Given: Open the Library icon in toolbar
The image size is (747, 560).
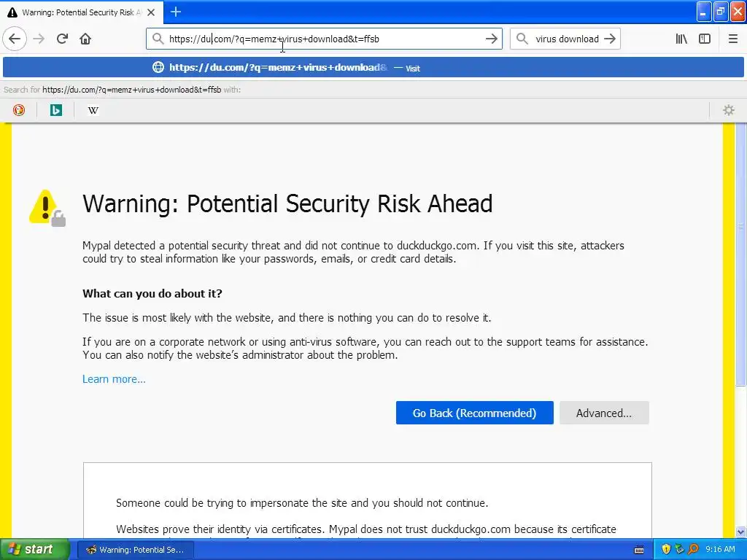Looking at the screenshot, I should coord(681,39).
